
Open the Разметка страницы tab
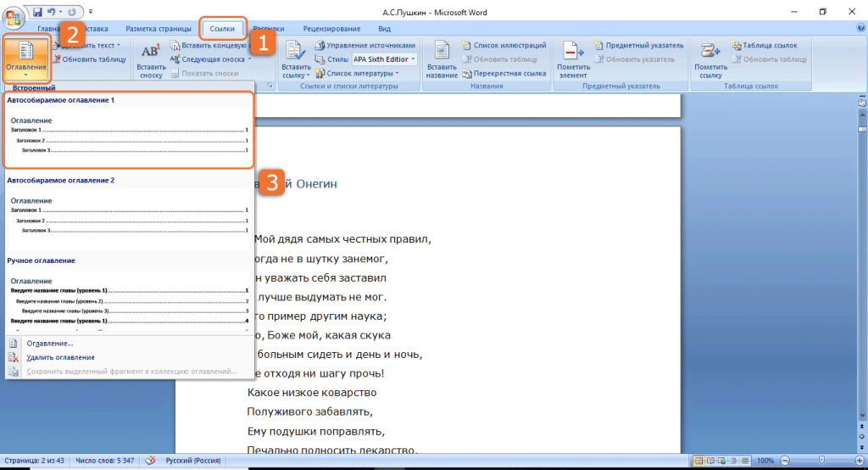pyautogui.click(x=159, y=28)
